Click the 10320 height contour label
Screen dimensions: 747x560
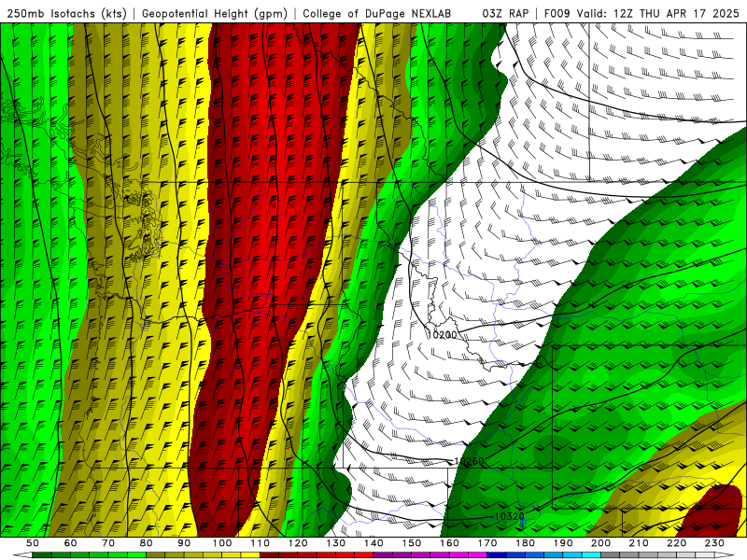pos(509,516)
